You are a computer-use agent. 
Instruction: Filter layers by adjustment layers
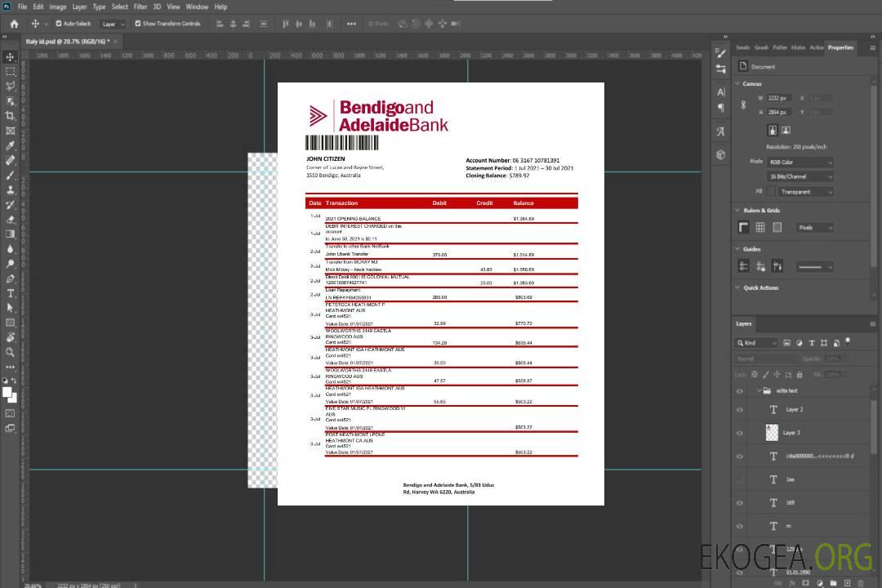coord(800,343)
